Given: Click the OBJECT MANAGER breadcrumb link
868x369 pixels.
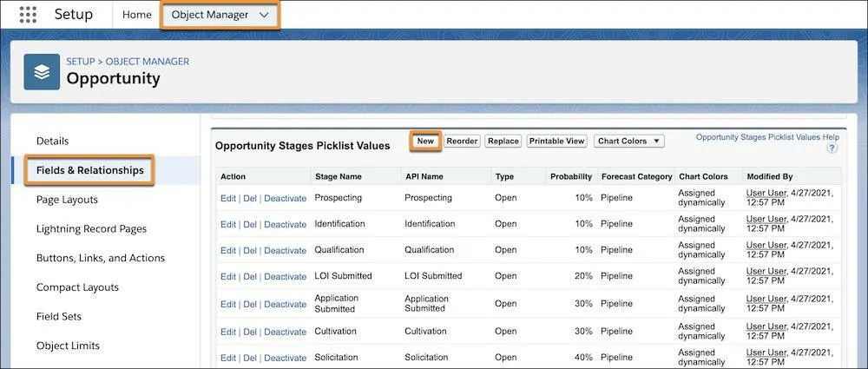Looking at the screenshot, I should [148, 62].
